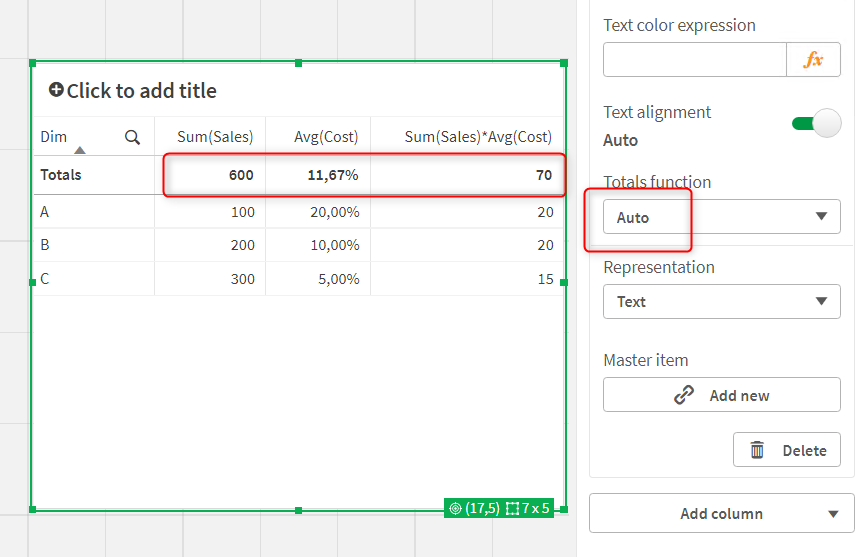Viewport: 858px width, 557px height.
Task: Click the Sum(Sales) column header
Action: click(215, 137)
